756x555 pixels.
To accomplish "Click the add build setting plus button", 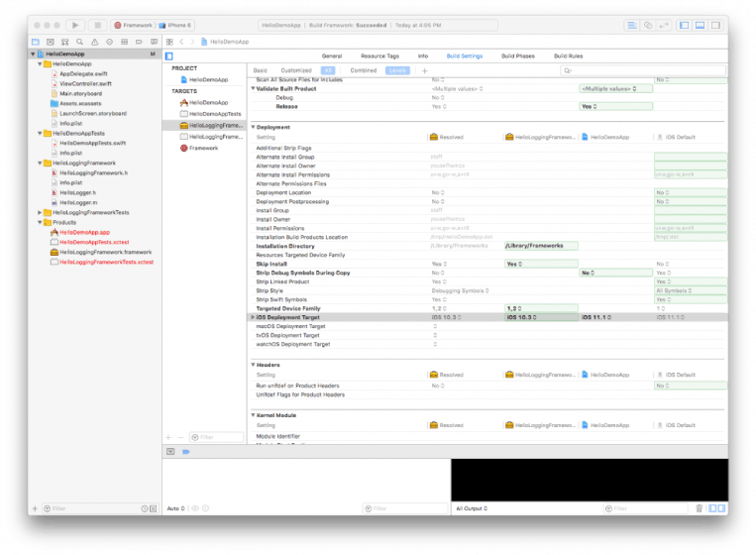I will click(425, 71).
